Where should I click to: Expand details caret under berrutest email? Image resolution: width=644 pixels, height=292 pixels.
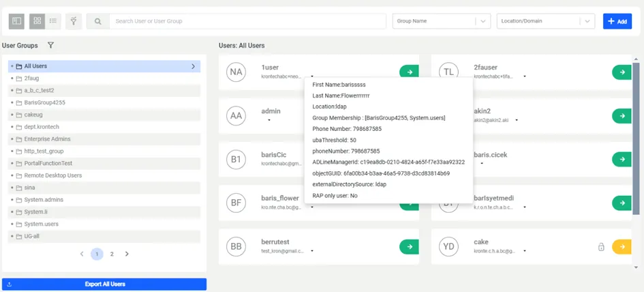[312, 251]
